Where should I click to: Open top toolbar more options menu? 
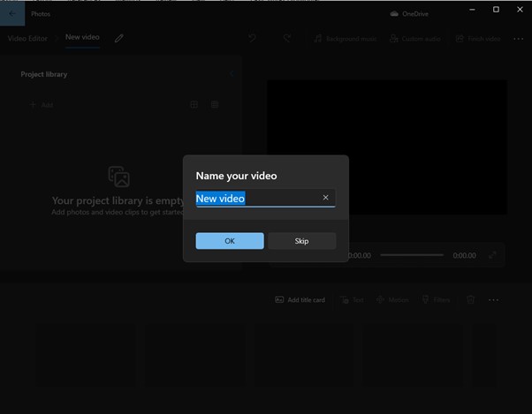click(518, 39)
